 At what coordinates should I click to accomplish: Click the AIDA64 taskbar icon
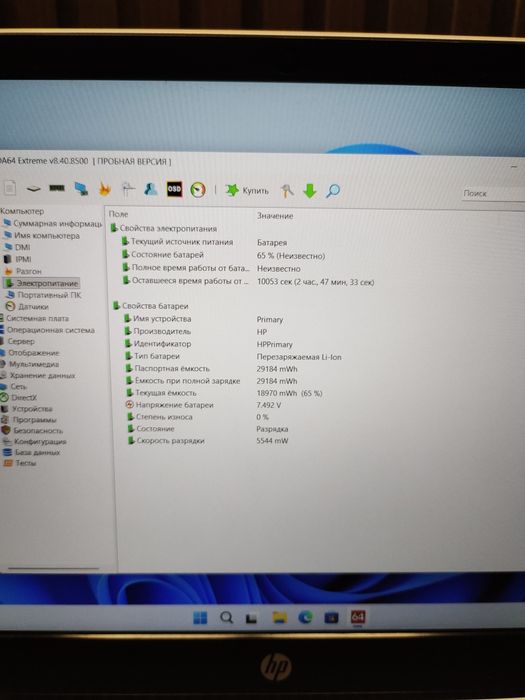coord(358,617)
